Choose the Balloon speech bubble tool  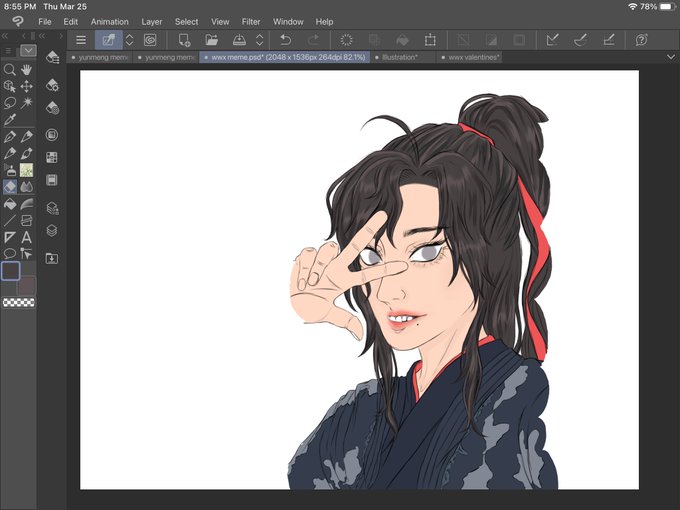10,253
